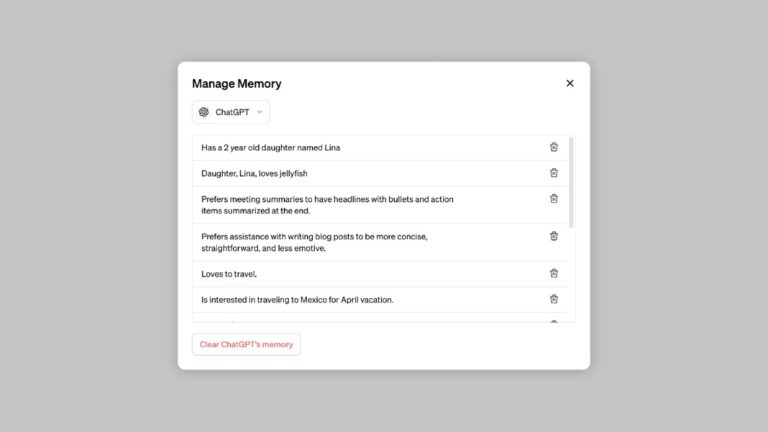768x432 pixels.
Task: Close the Manage Memory dialog
Action: click(570, 83)
